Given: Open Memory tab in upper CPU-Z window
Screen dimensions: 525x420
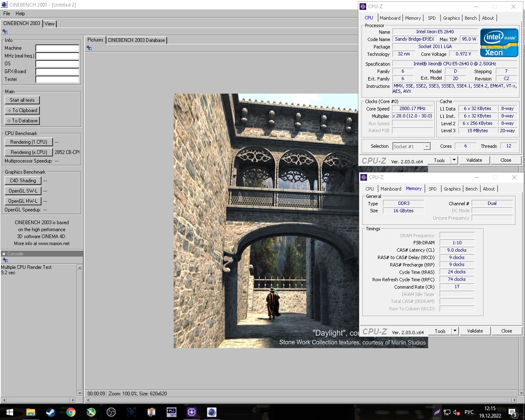Looking at the screenshot, I should click(x=413, y=18).
